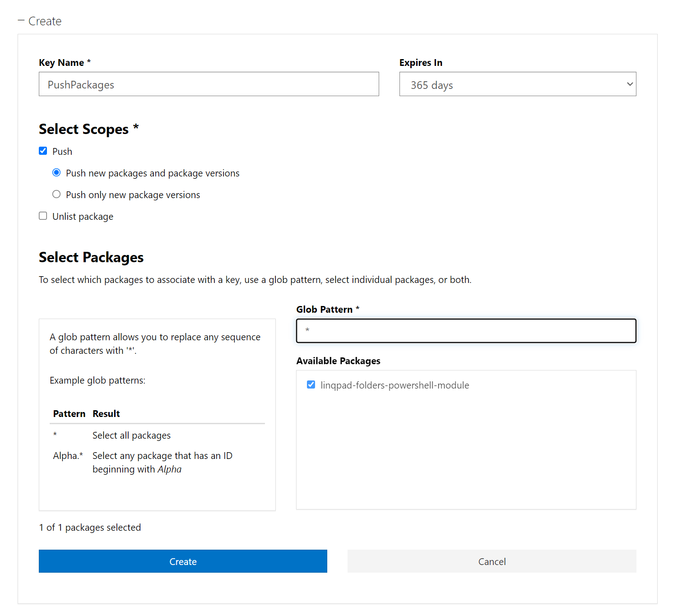This screenshot has height=616, width=673.
Task: Open the Expires In dropdown
Action: pyautogui.click(x=518, y=84)
